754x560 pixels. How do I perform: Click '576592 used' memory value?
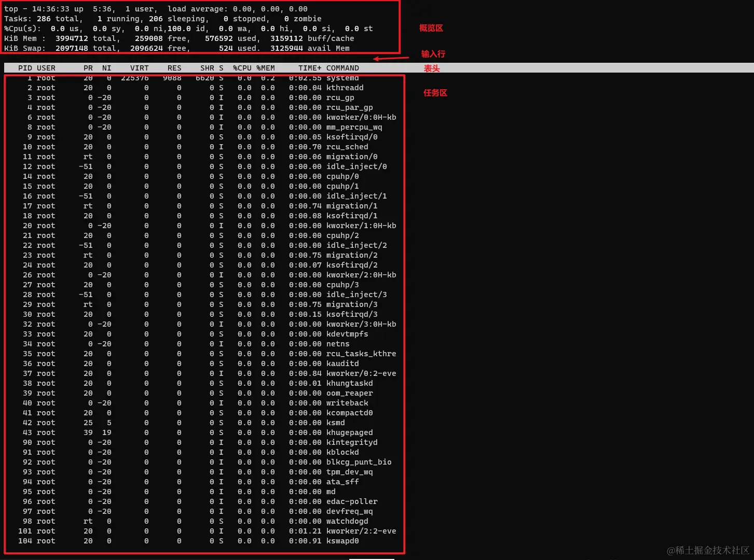[x=230, y=38]
